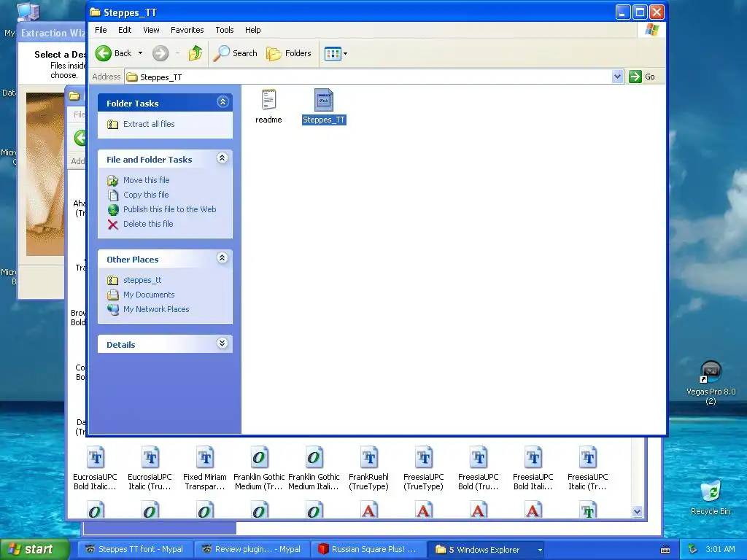This screenshot has width=747, height=560.
Task: Open the Address bar dropdown list
Action: pos(617,77)
